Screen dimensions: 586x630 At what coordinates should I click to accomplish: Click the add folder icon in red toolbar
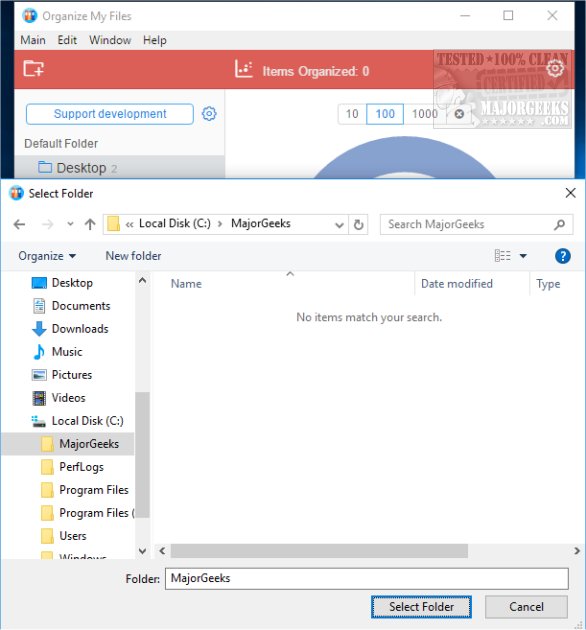[33, 69]
